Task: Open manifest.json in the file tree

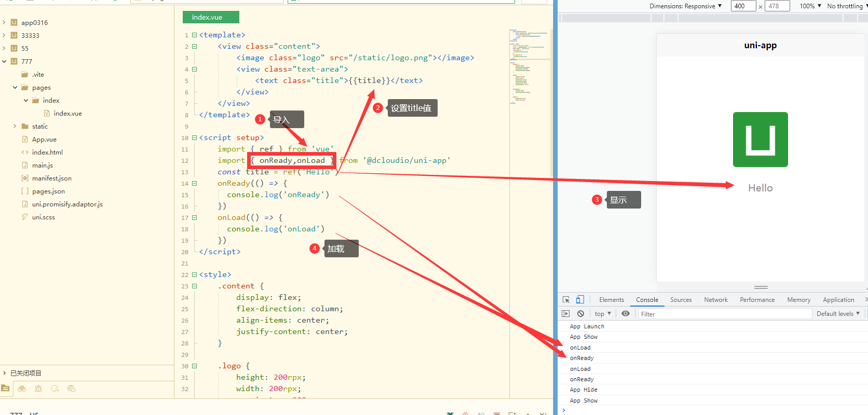Action: [52, 178]
